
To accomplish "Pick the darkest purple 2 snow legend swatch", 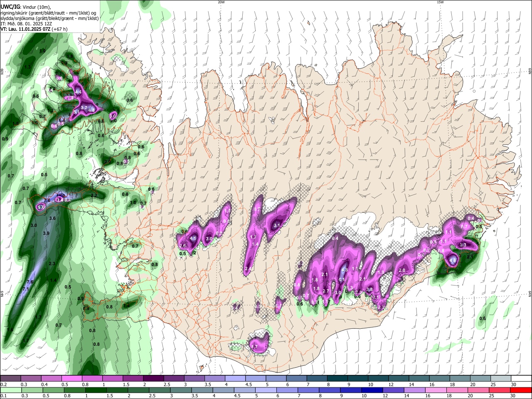I will tap(153, 378).
